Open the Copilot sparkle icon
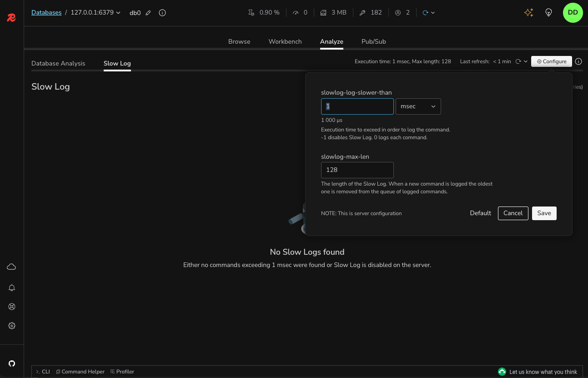The width and height of the screenshot is (588, 378). click(528, 13)
